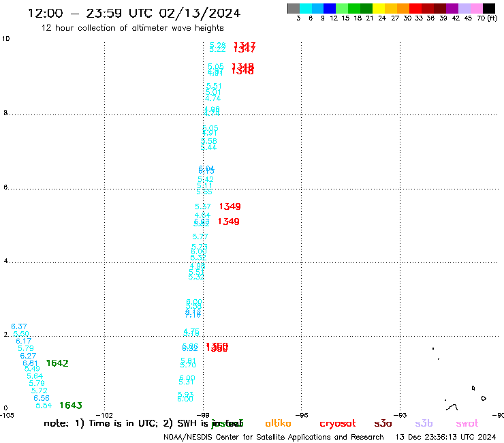Image resolution: width=504 pixels, height=443 pixels.
Task: Click the wave height value '5.58'
Action: [209, 141]
